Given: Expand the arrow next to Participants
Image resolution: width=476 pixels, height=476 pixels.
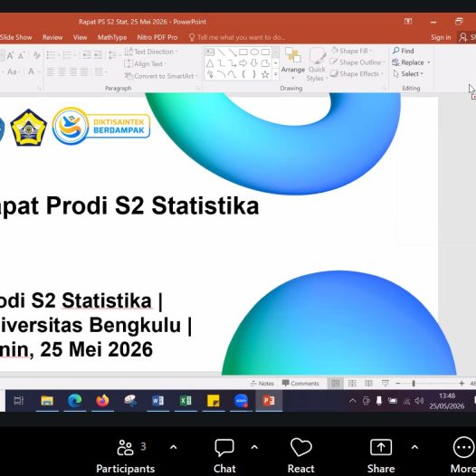Looking at the screenshot, I should click(x=174, y=447).
